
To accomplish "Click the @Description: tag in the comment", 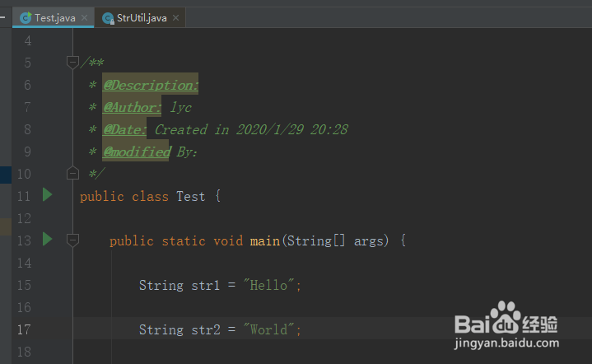I will 151,85.
